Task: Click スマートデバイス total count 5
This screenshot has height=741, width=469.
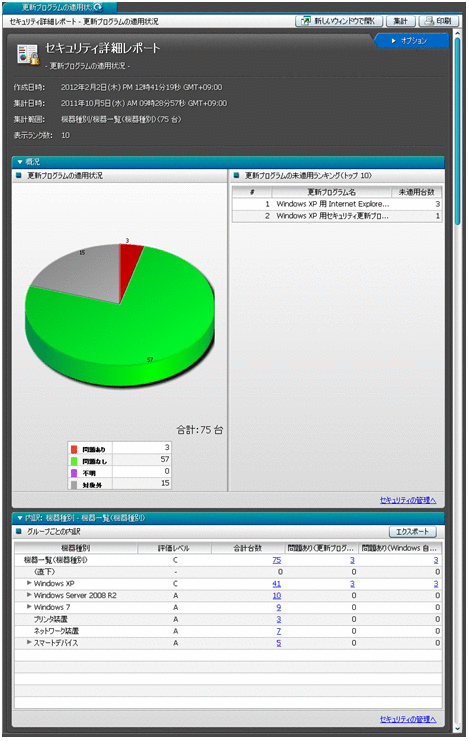Action: point(279,643)
